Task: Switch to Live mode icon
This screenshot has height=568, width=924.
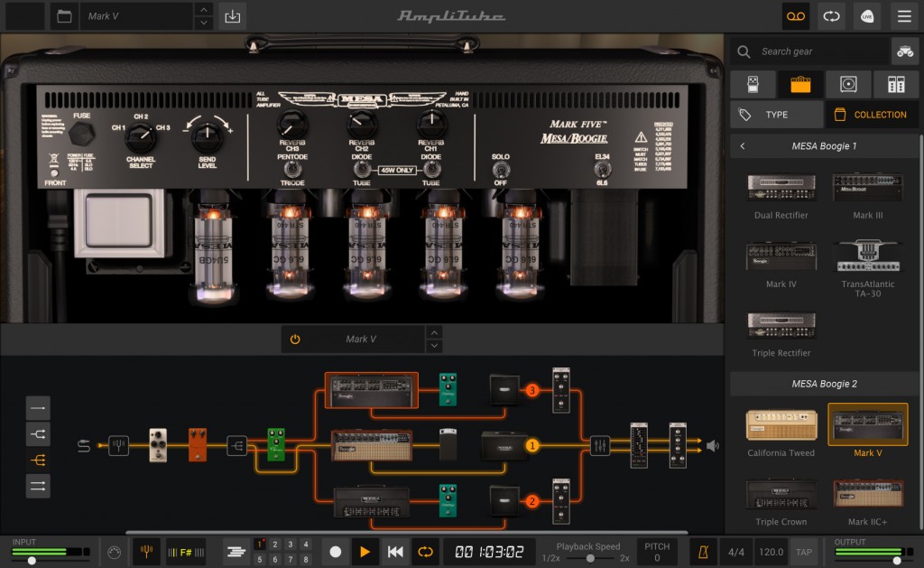Action: [x=867, y=16]
